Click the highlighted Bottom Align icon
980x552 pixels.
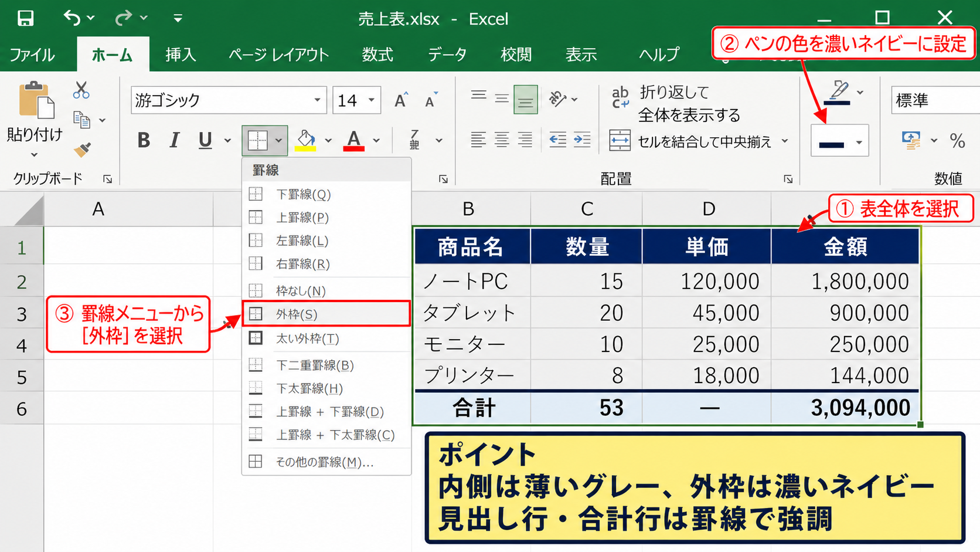[525, 99]
